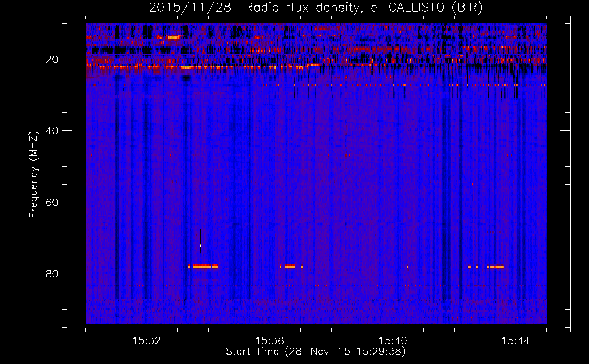Click the 60 MHz frequency tick label
Screen dimensions: 589x364
point(52,202)
